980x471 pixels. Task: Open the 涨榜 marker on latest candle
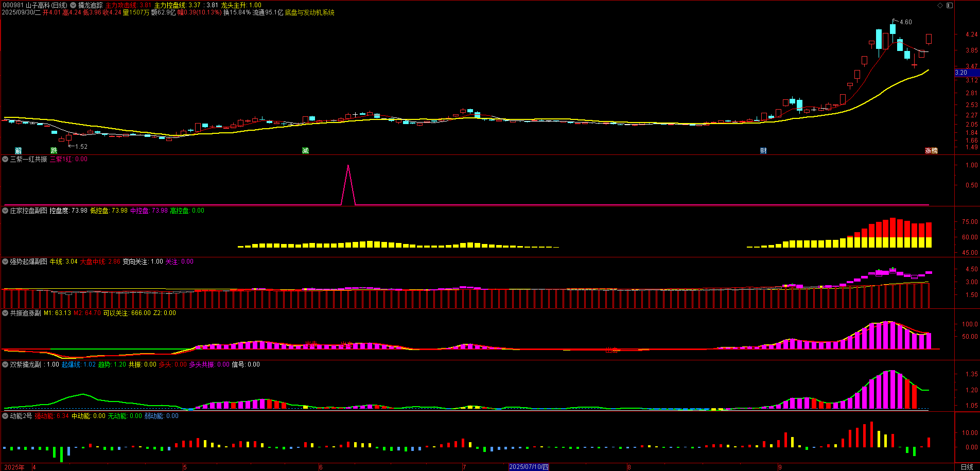pyautogui.click(x=931, y=151)
